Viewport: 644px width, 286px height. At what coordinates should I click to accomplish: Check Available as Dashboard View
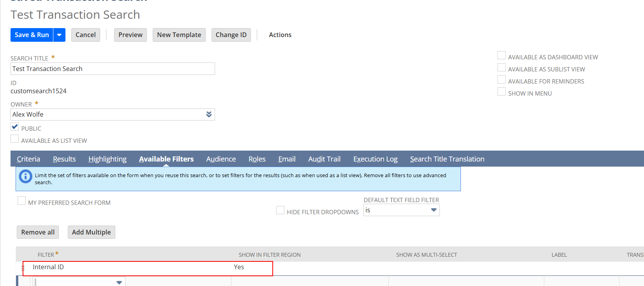(x=501, y=55)
